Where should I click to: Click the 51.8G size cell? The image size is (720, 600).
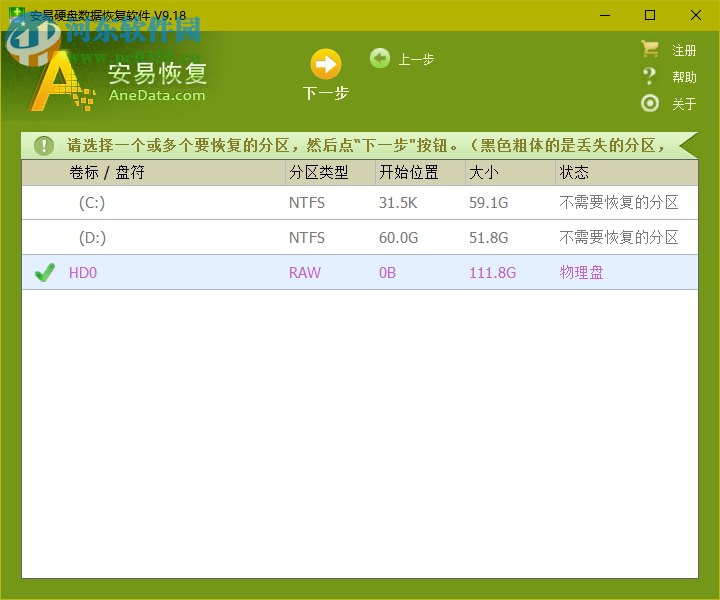pos(489,237)
